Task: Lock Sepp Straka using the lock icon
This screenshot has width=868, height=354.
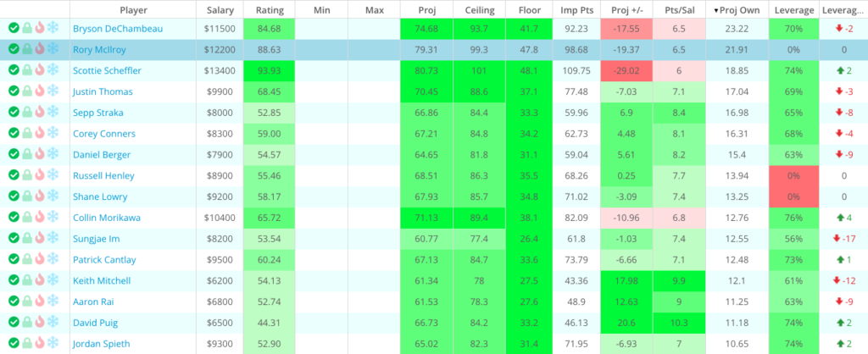Action: pyautogui.click(x=27, y=113)
